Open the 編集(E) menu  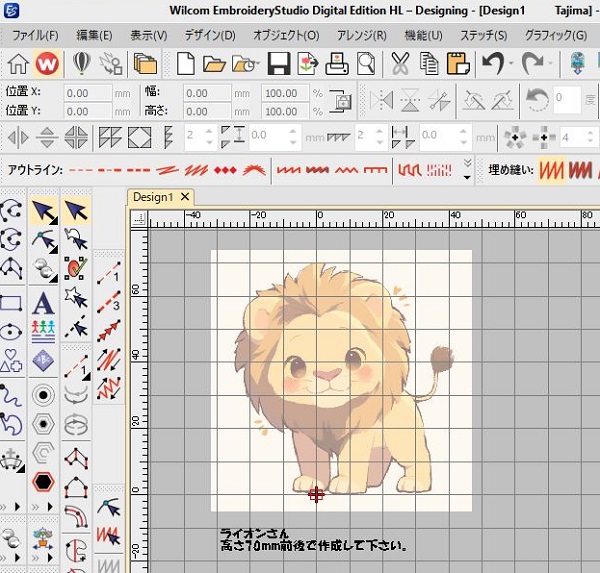[x=94, y=36]
